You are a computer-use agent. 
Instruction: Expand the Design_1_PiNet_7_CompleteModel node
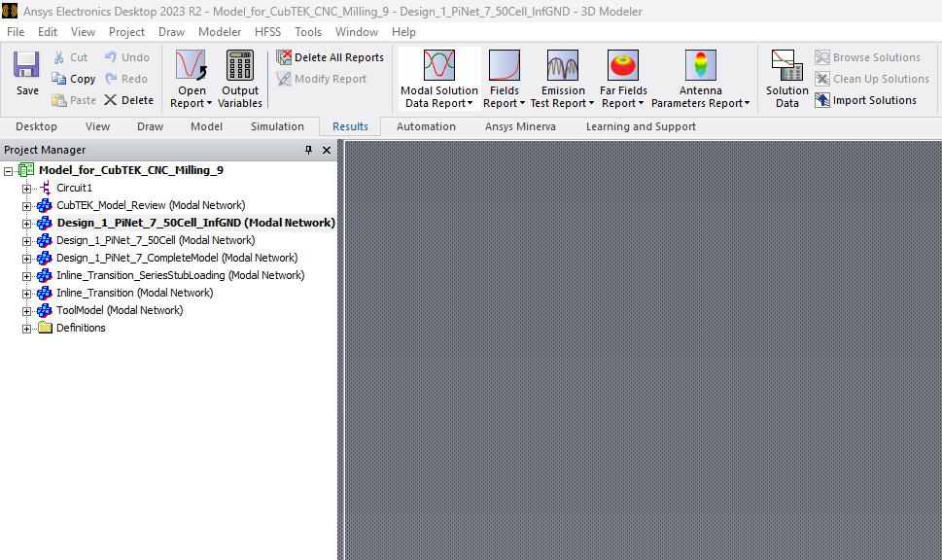(26, 259)
